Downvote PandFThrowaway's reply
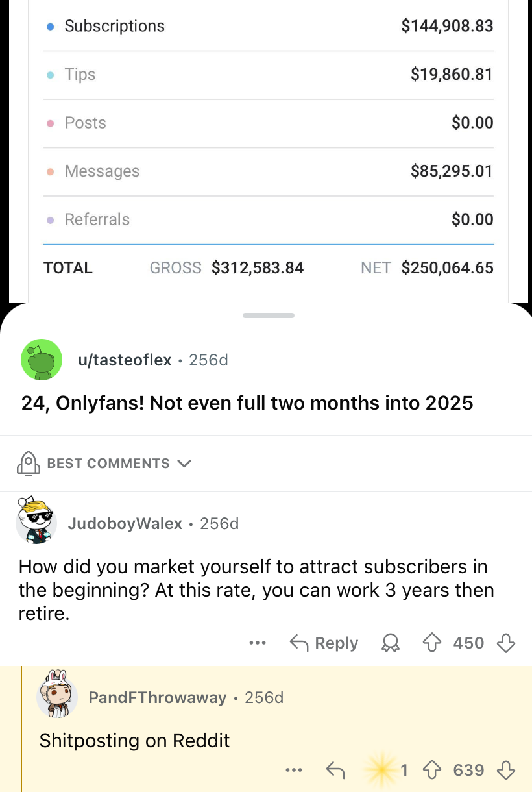 pyautogui.click(x=506, y=770)
